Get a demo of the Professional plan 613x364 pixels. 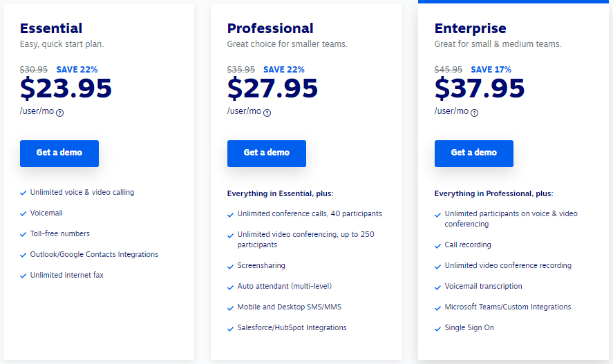coord(267,153)
